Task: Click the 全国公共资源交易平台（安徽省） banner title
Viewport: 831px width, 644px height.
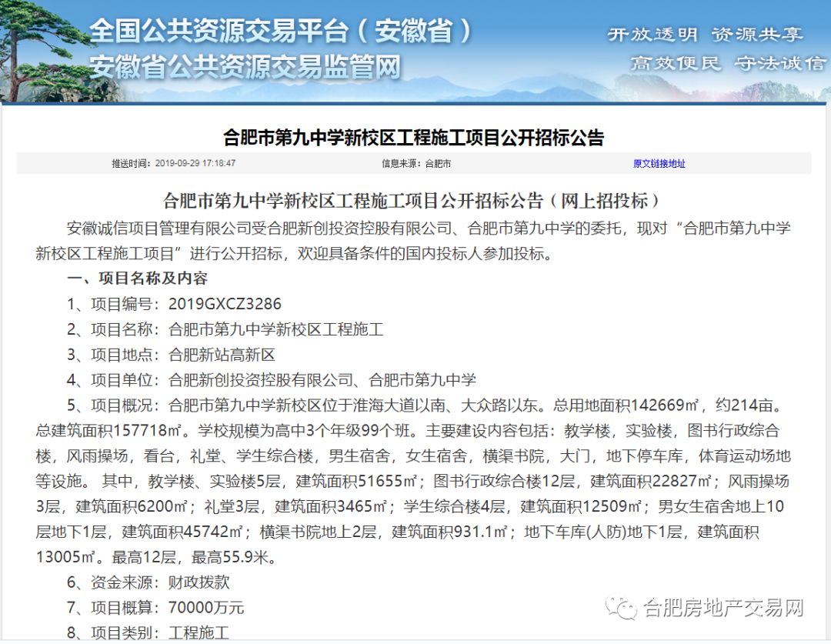Action: 280,31
